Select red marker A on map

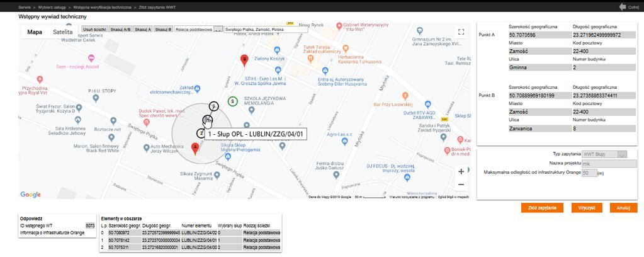coord(196,148)
